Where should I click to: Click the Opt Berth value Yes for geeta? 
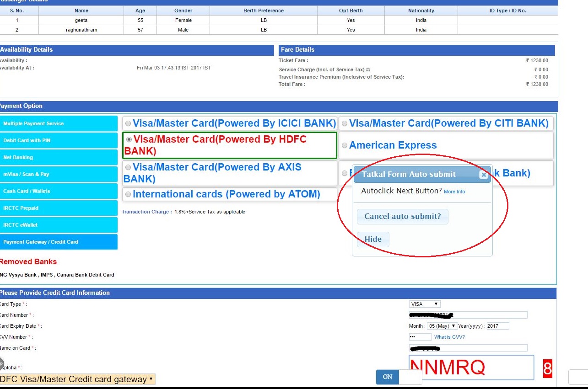click(351, 20)
